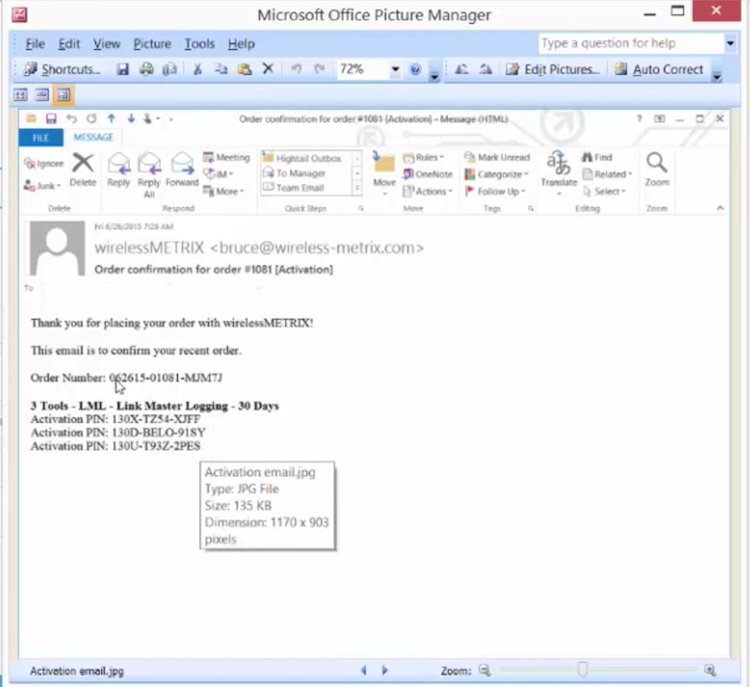Click the Save icon in Picture Manager toolbar
Screen dimensions: 750x687
(123, 70)
